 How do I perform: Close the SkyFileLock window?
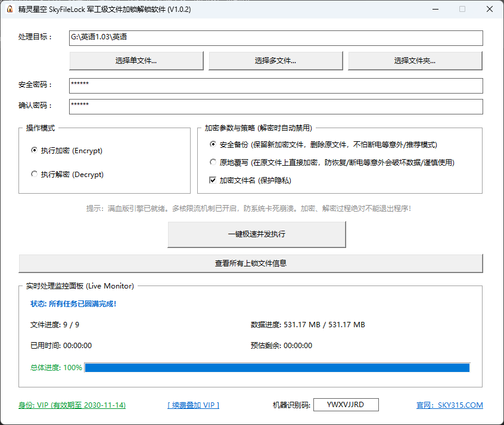(490, 9)
